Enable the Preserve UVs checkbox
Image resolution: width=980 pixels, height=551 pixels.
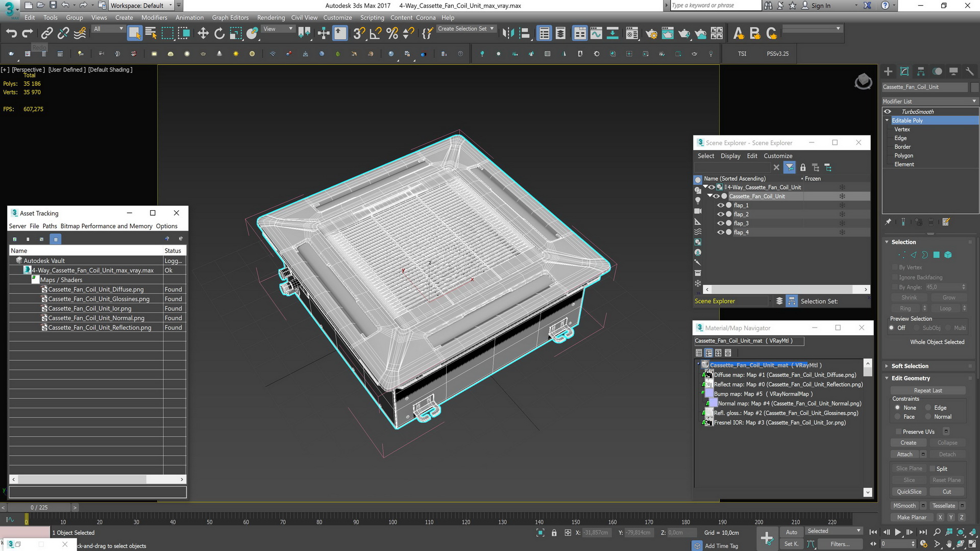coord(898,432)
